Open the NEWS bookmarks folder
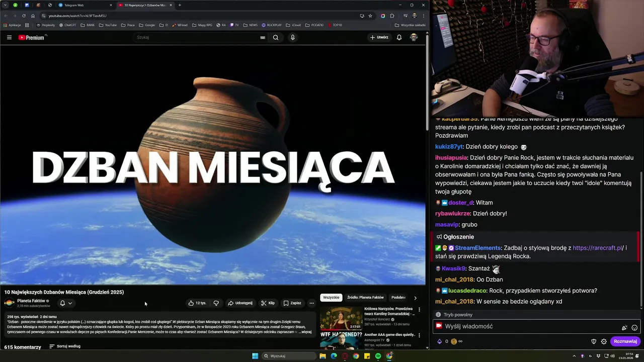Screen dimensions: 644x362 click(x=250, y=25)
